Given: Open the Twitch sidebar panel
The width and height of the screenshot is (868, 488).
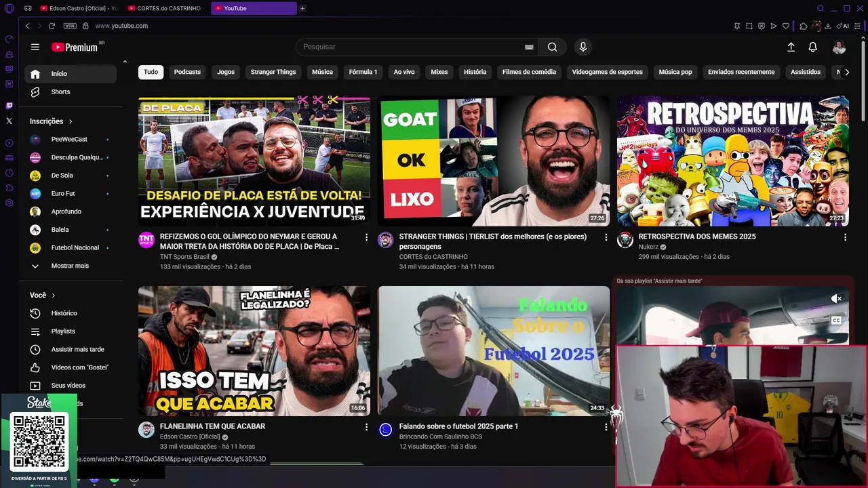Looking at the screenshot, I should pyautogui.click(x=9, y=106).
